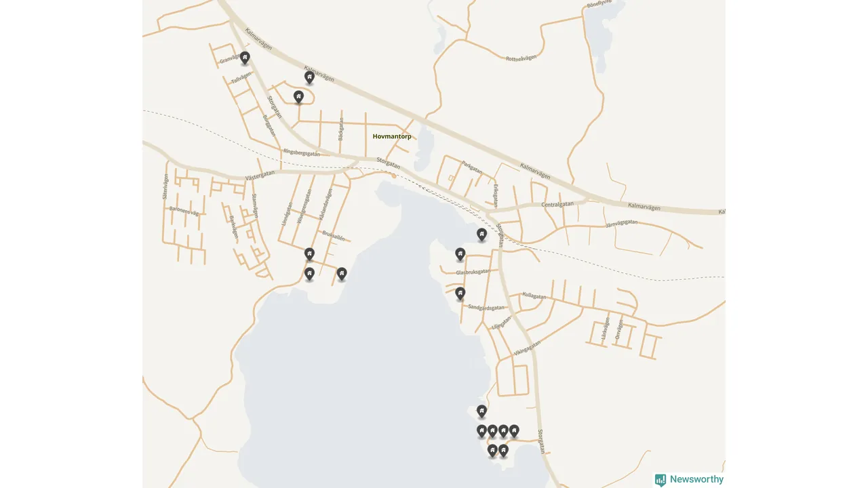Select house marker just below Kalmarvägen label

click(x=309, y=78)
